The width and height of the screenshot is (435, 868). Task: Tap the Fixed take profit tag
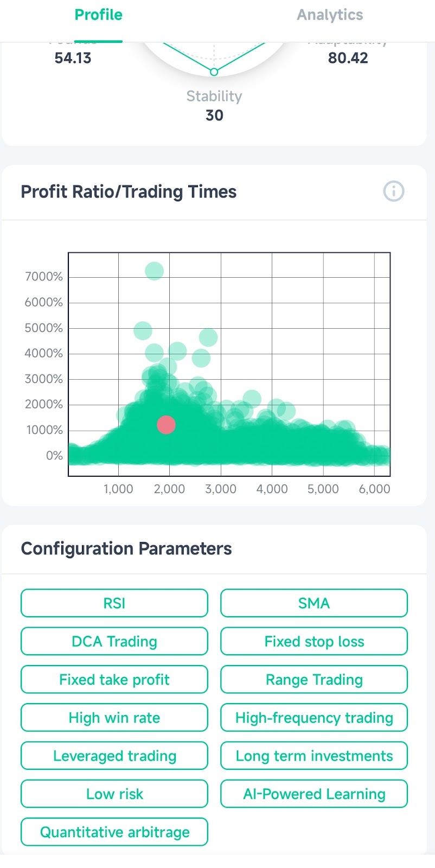[114, 679]
